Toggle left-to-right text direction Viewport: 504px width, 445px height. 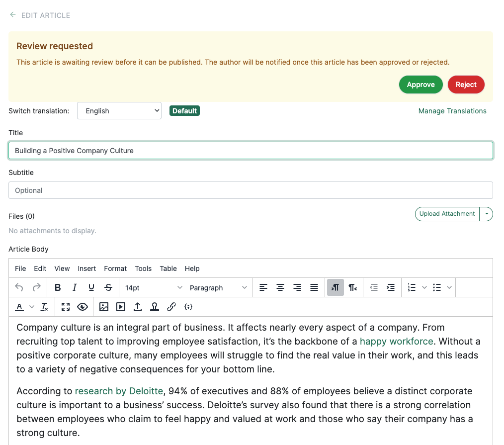(x=336, y=287)
